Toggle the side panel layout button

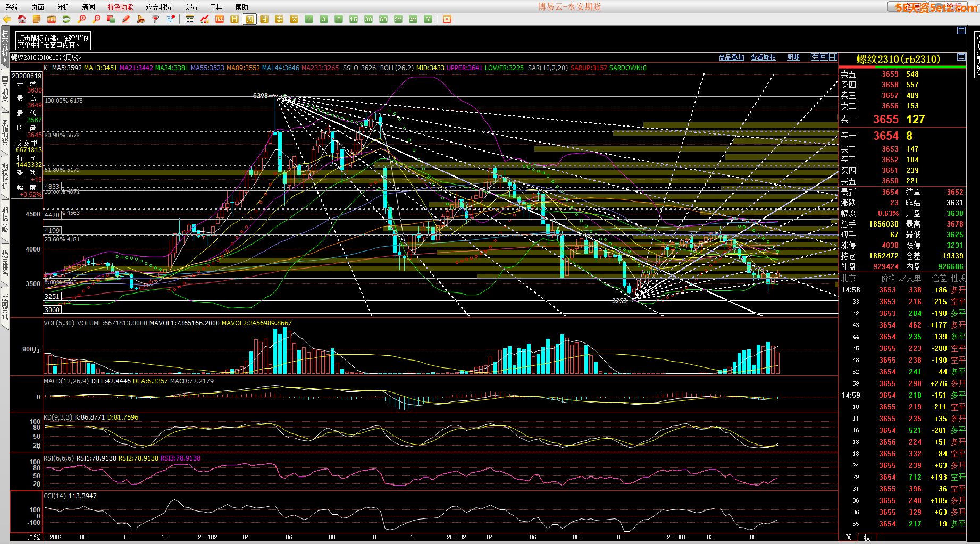click(833, 57)
